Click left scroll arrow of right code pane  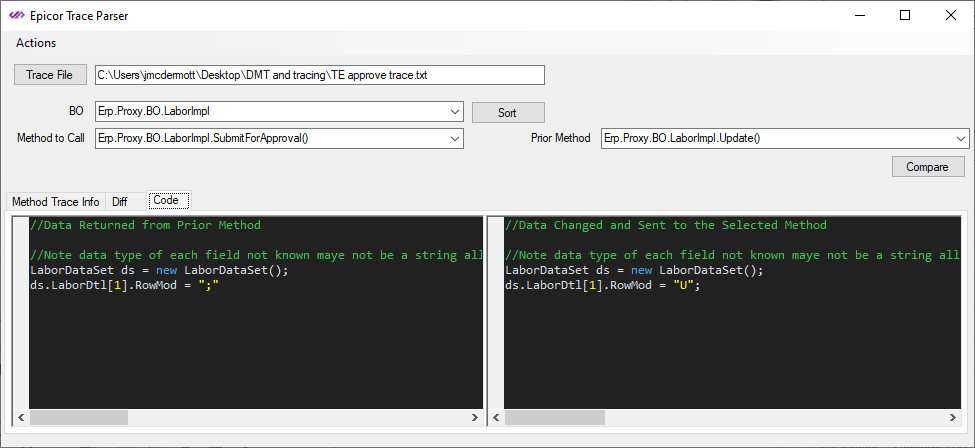[496, 417]
